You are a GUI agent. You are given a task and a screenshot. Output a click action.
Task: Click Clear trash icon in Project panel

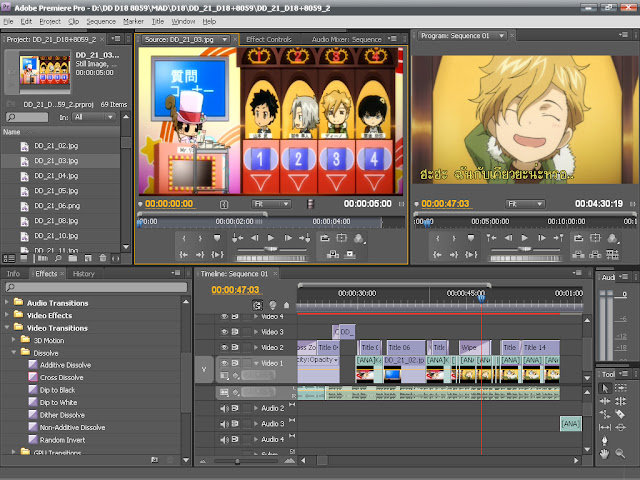pyautogui.click(x=103, y=258)
